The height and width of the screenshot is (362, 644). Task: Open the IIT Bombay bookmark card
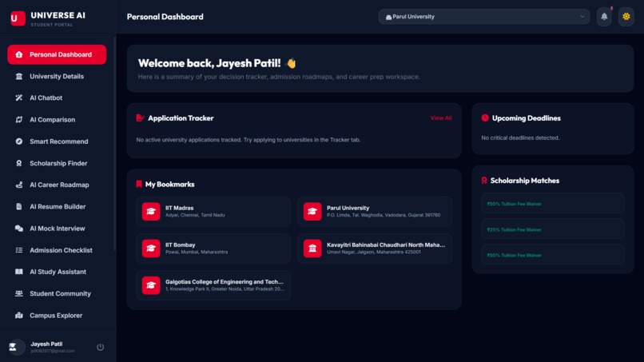(213, 249)
